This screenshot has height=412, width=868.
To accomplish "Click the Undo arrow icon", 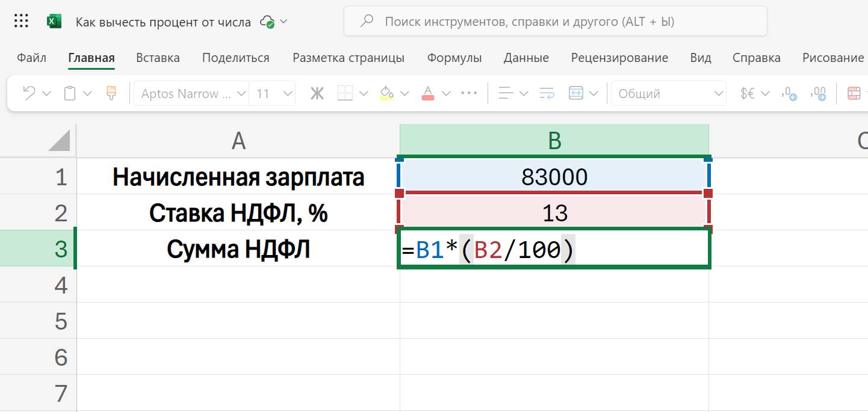I will point(29,93).
